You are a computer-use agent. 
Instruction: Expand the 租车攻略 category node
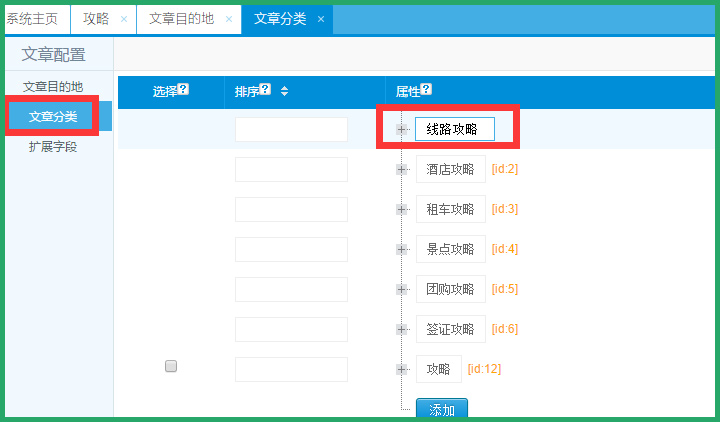402,209
